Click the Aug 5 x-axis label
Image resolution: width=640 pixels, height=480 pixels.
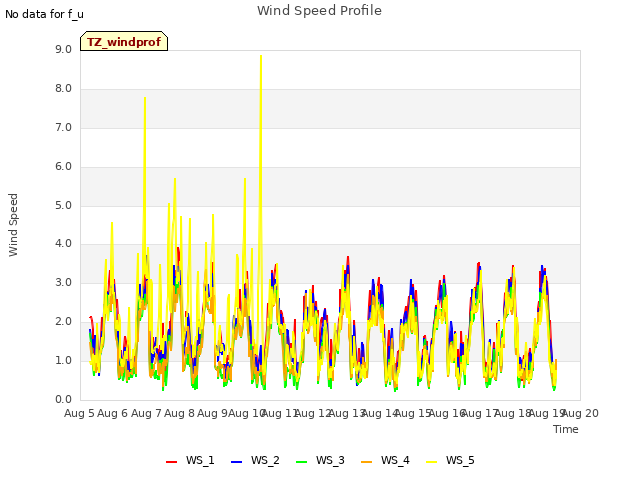tap(79, 413)
